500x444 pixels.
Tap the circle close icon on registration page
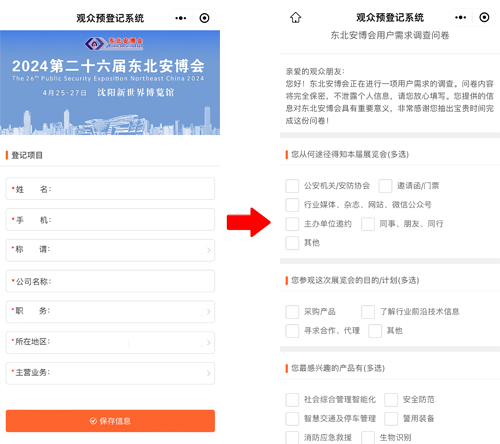click(x=204, y=18)
